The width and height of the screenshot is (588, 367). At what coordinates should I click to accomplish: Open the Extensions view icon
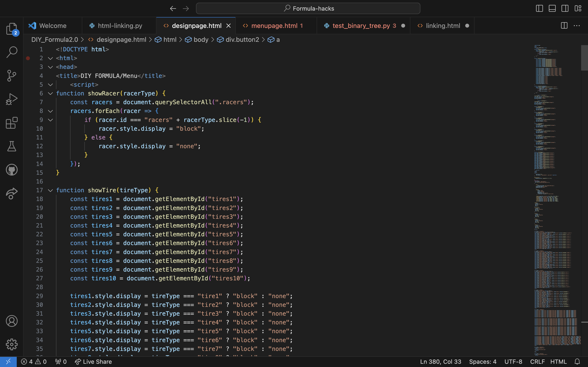[x=11, y=123]
